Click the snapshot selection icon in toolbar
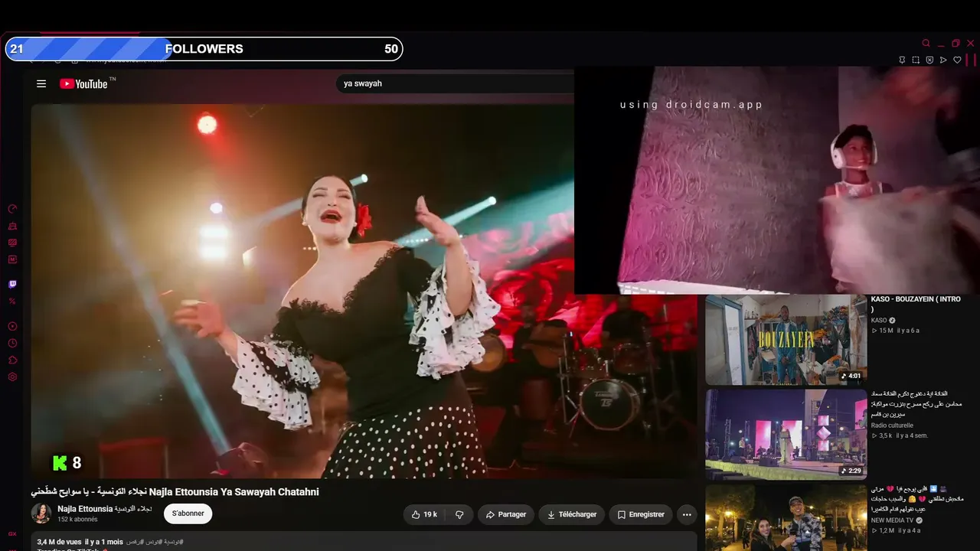 (x=916, y=60)
